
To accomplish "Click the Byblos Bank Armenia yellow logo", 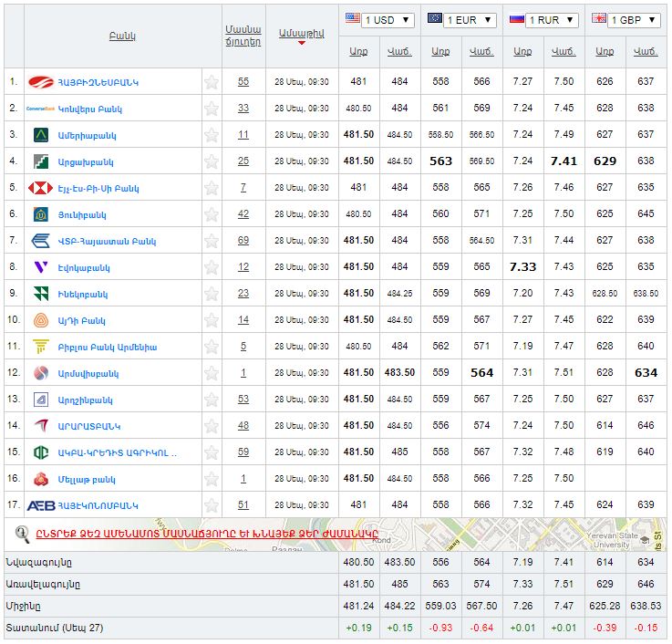I will pos(41,347).
